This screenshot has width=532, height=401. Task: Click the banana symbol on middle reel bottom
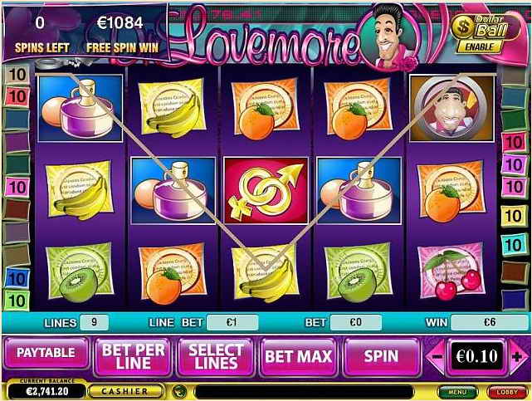pyautogui.click(x=266, y=273)
